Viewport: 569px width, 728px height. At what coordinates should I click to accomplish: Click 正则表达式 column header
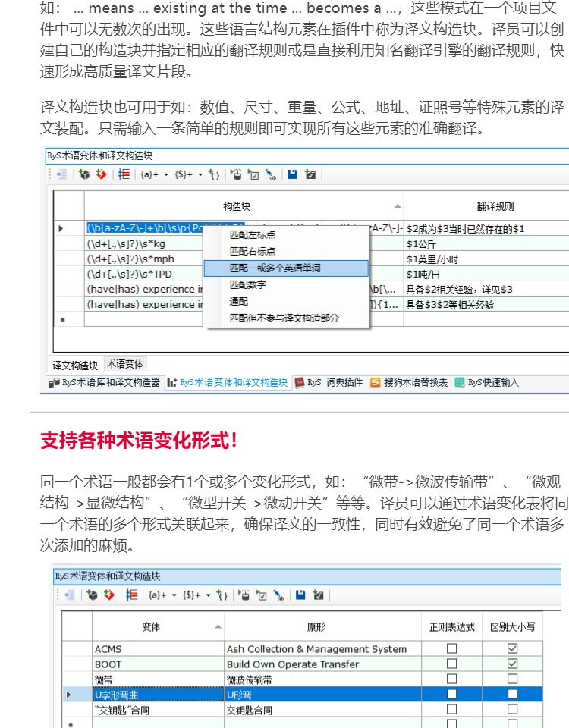tap(452, 627)
